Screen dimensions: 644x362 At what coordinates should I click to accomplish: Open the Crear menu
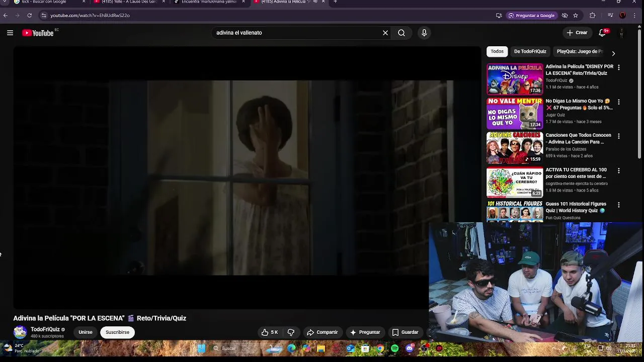pos(577,33)
